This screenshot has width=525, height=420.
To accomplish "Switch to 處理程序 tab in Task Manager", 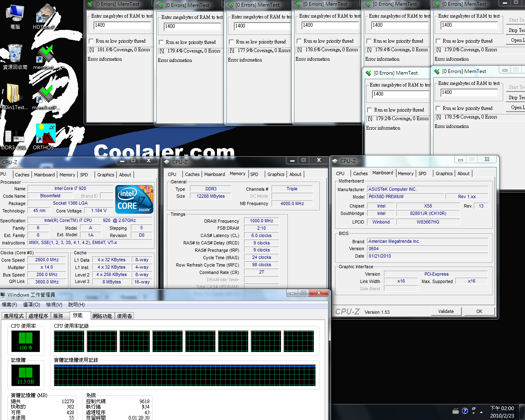I will [39, 316].
